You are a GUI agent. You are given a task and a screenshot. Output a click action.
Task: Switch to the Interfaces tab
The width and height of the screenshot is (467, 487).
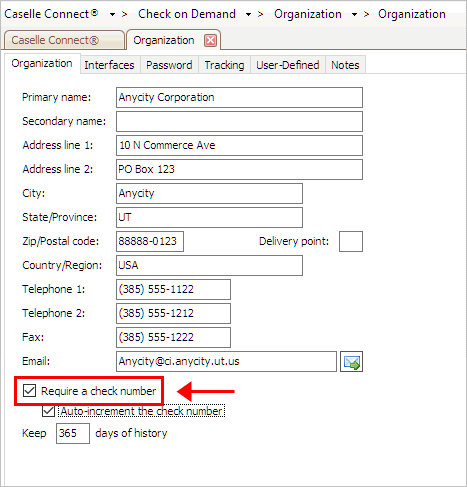tap(109, 65)
